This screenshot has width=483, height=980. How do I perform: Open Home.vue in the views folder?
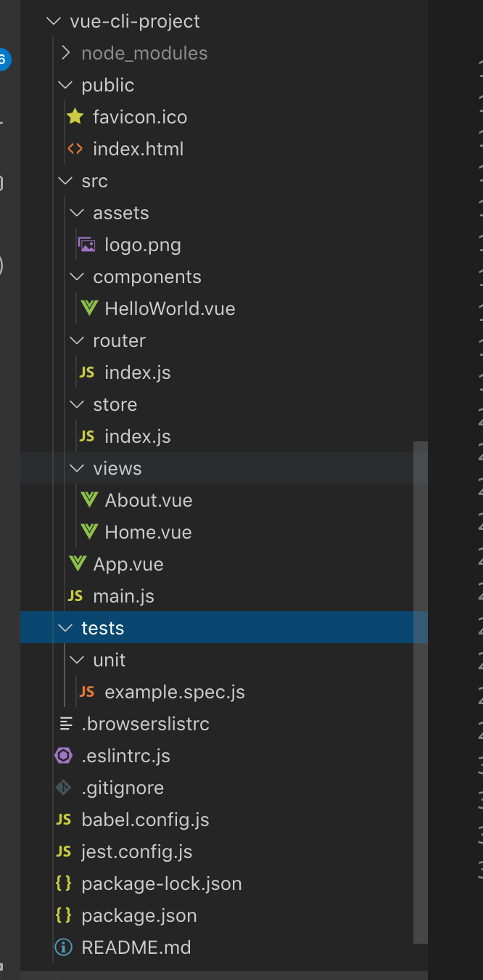point(148,532)
